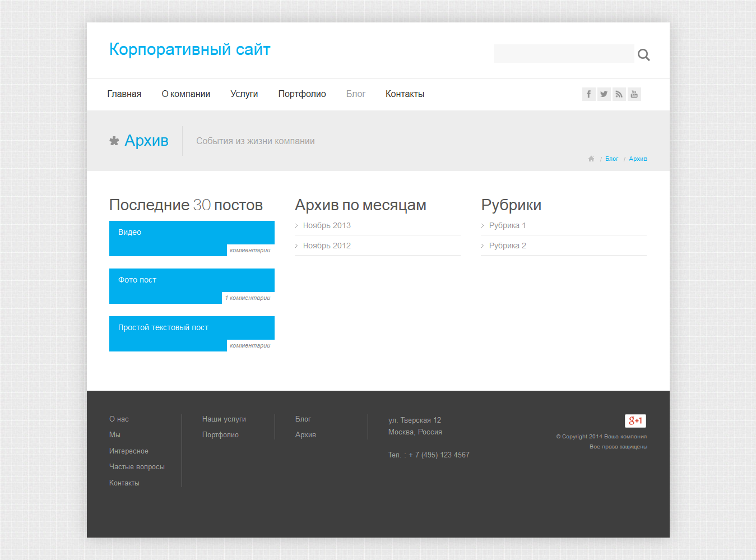Click Блог in the breadcrumb trail

tap(611, 159)
